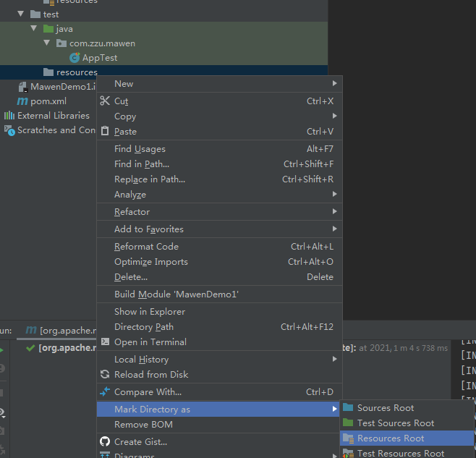Expand the Local History submenu arrow

334,359
